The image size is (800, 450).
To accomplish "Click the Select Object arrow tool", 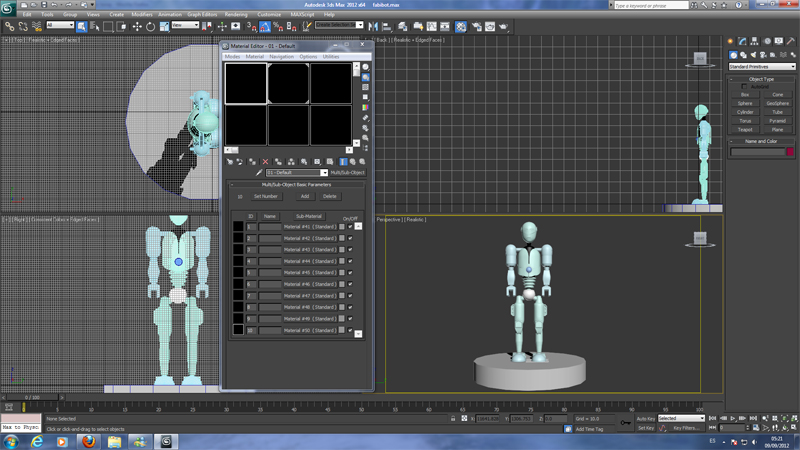I will [x=80, y=25].
